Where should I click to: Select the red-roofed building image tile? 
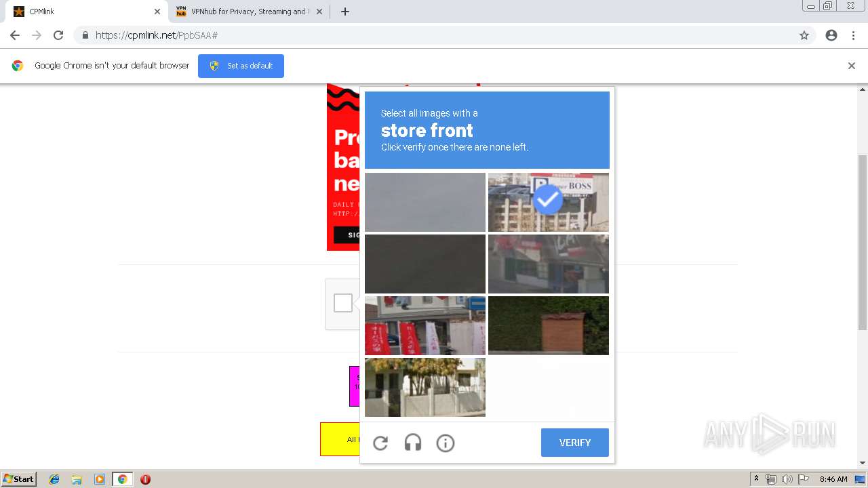point(549,264)
